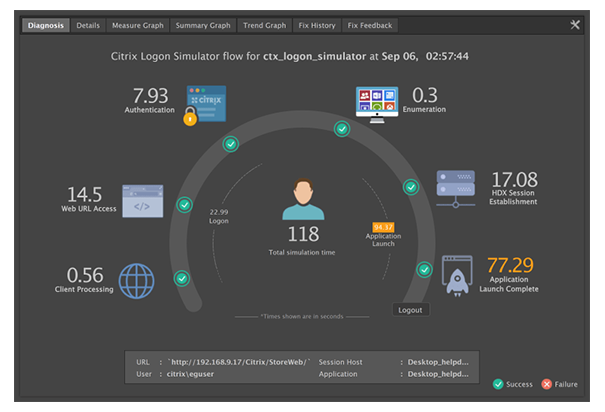Click the 'Times shown are in seconds' note
The width and height of the screenshot is (605, 412).
point(302,316)
